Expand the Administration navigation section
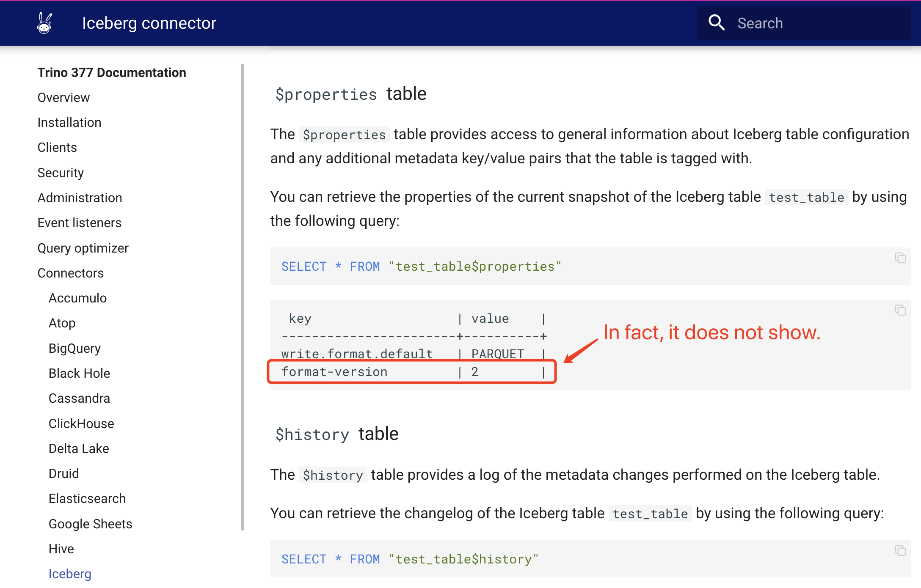This screenshot has width=921, height=588. (x=80, y=198)
